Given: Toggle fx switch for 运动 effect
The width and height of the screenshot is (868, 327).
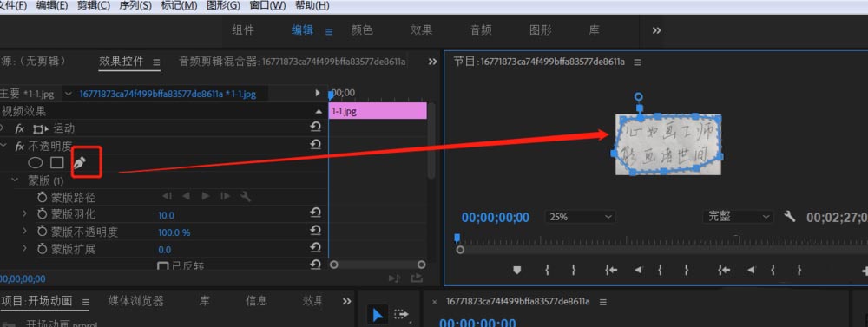Looking at the screenshot, I should tap(19, 128).
